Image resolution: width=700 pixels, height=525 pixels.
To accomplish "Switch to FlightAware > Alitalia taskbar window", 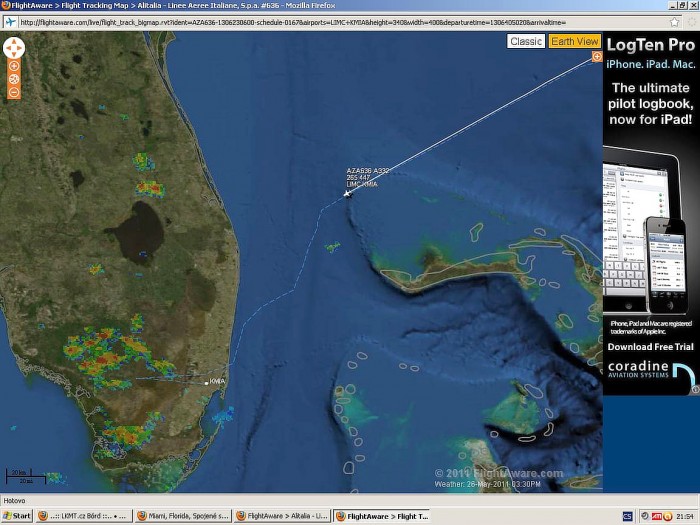I will click(x=282, y=516).
